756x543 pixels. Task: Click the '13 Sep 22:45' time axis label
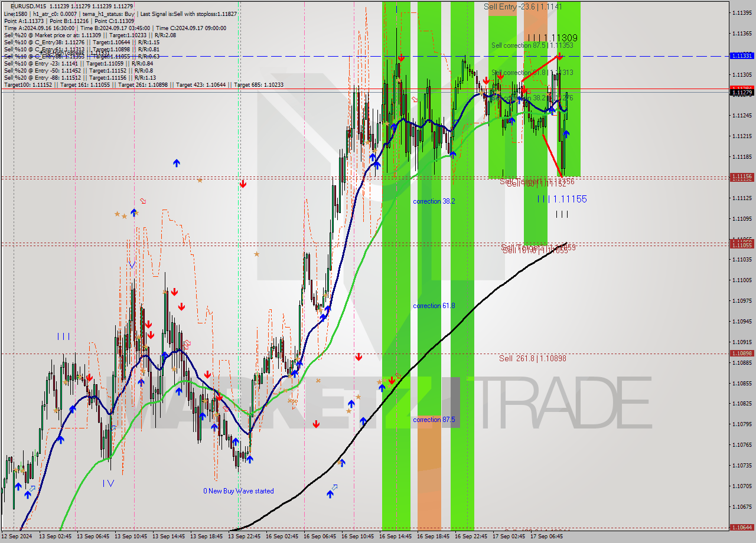click(245, 537)
